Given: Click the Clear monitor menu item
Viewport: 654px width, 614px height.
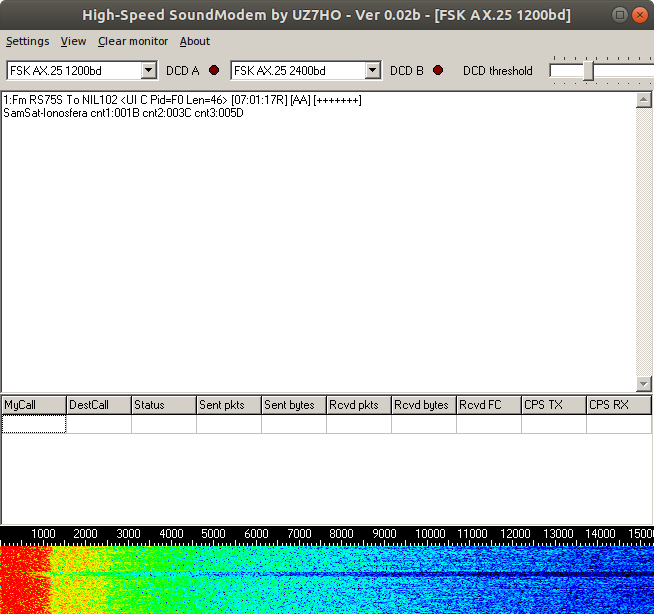Looking at the screenshot, I should pos(133,41).
